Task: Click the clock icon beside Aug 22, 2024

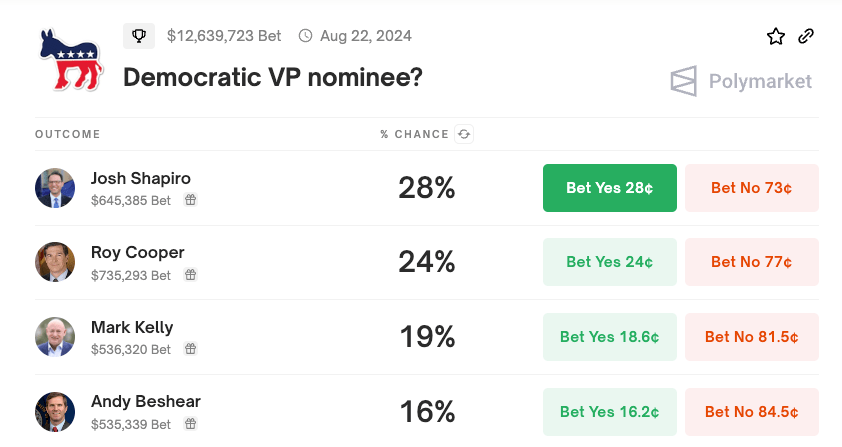Action: [x=305, y=36]
